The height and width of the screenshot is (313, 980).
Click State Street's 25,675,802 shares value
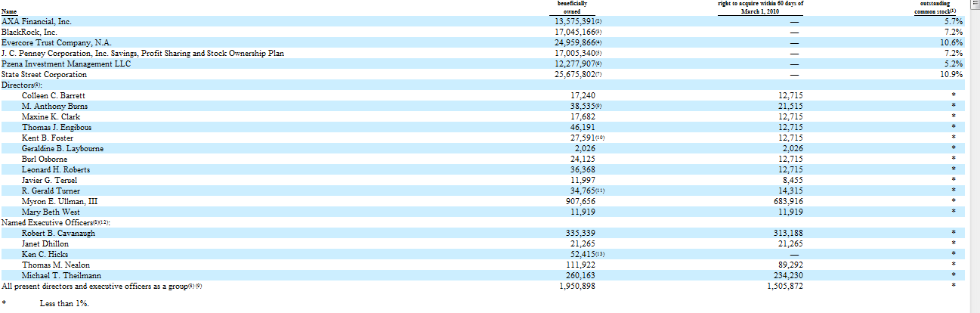click(x=579, y=75)
